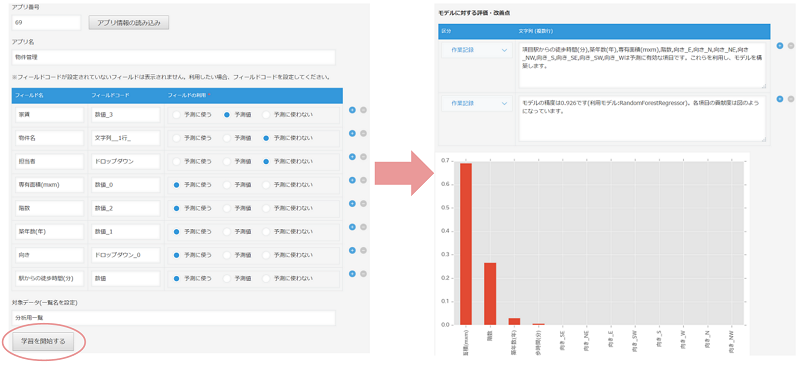This screenshot has height=365, width=800.
Task: Select 予測に使う for 階数
Action: coord(177,208)
